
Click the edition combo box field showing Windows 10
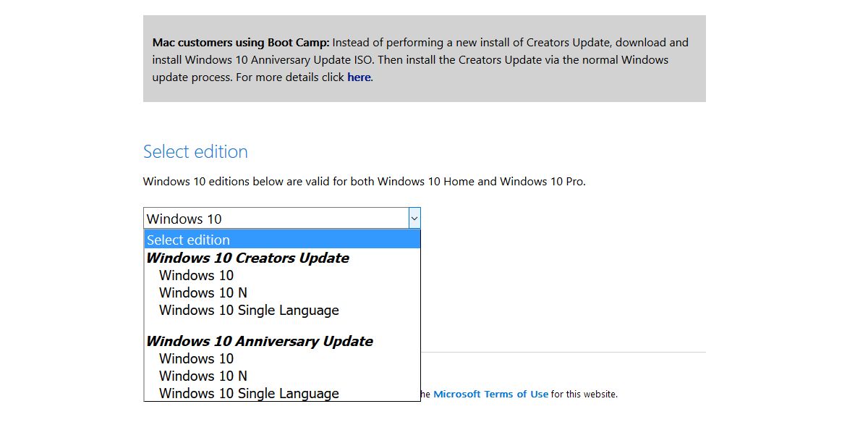pos(275,219)
